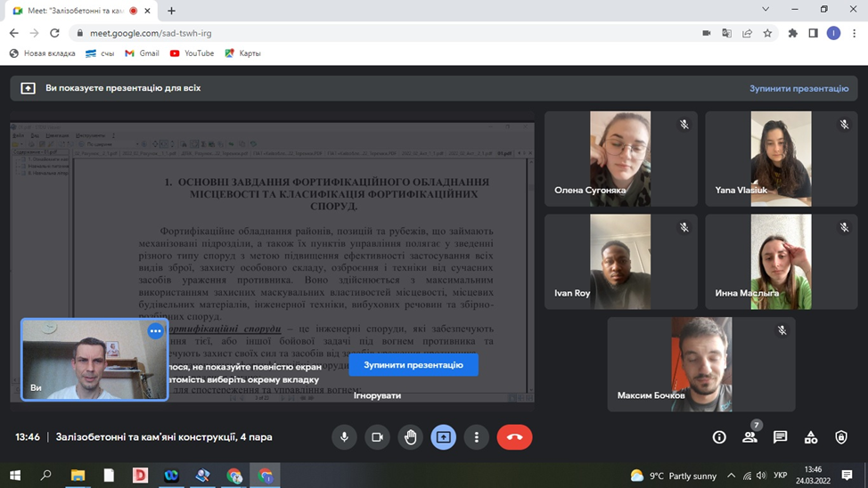The width and height of the screenshot is (868, 488).
Task: Go back in browser history
Action: (14, 33)
